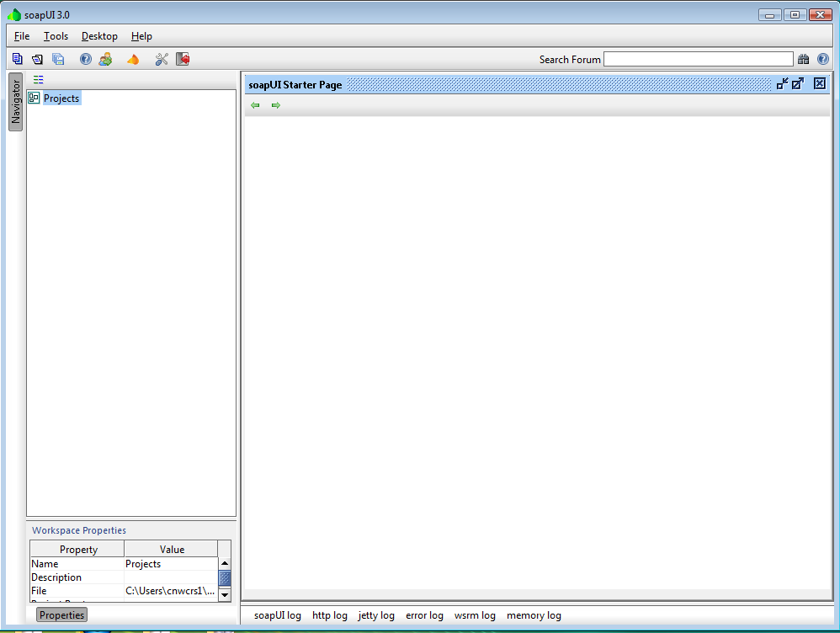Image resolution: width=840 pixels, height=633 pixels.
Task: Focus the Search Forum text field
Action: pos(698,59)
